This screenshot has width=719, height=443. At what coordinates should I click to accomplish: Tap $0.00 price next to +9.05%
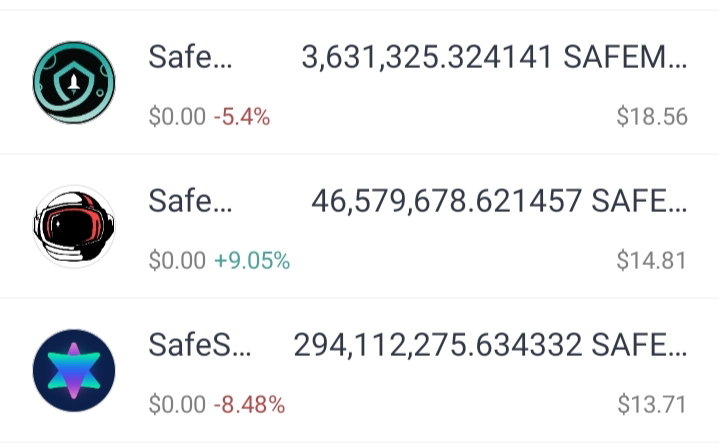(177, 260)
